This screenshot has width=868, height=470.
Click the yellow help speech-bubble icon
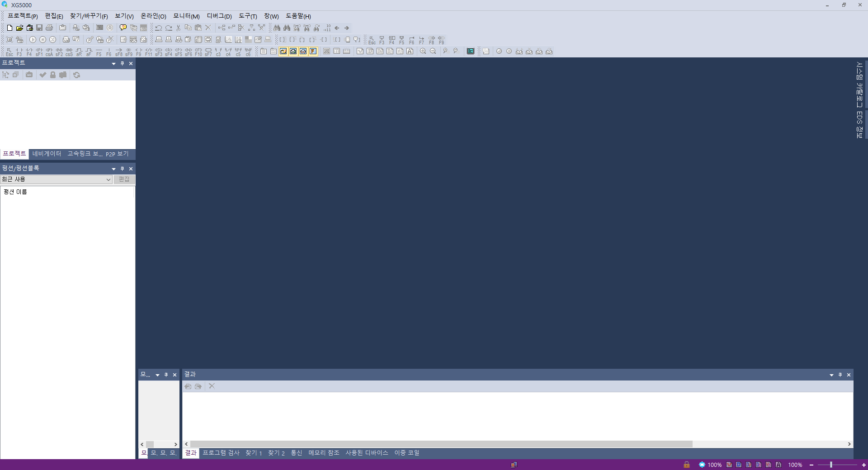click(123, 28)
